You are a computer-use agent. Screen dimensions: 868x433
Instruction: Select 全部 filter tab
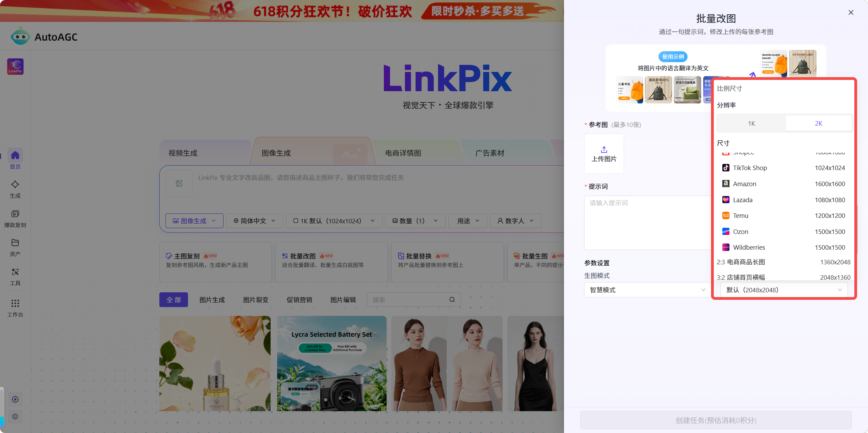point(174,300)
